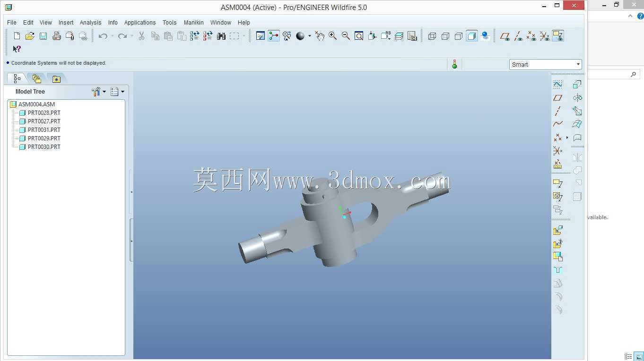Switch to No Hidden display
This screenshot has height=361, width=644.
coord(459,36)
